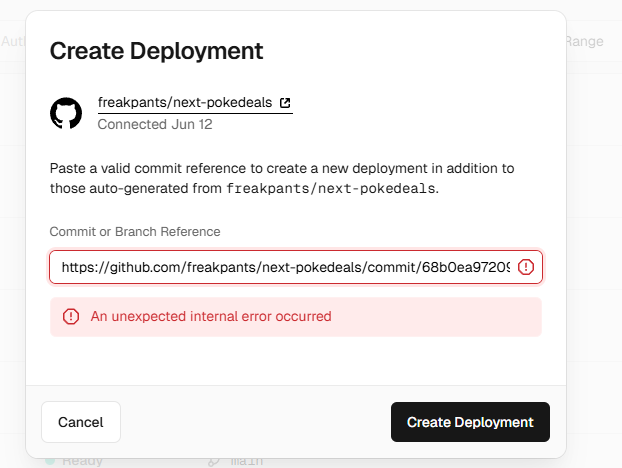Click the error icon inside the reference field
Image resolution: width=622 pixels, height=468 pixels.
tap(526, 267)
